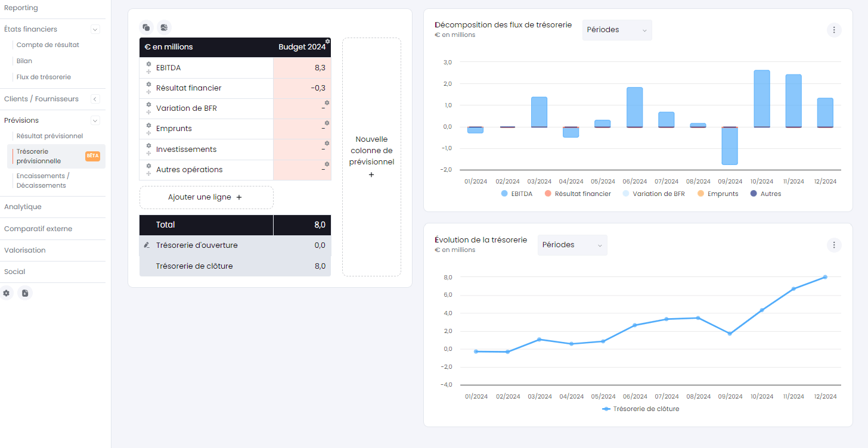Screen dimensions: 868x448
Task: Toggle EBITDA series in chart legend
Action: coord(517,194)
